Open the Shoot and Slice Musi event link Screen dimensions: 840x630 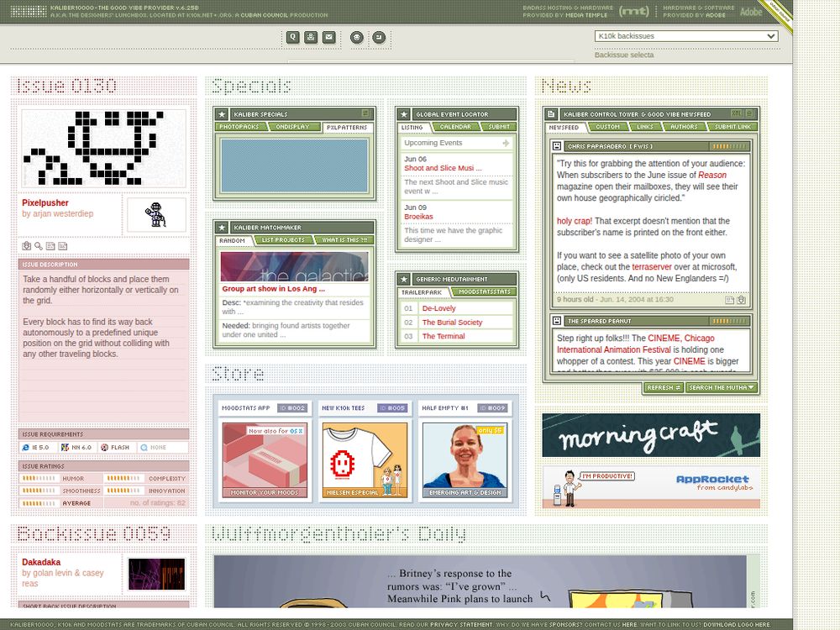[443, 168]
